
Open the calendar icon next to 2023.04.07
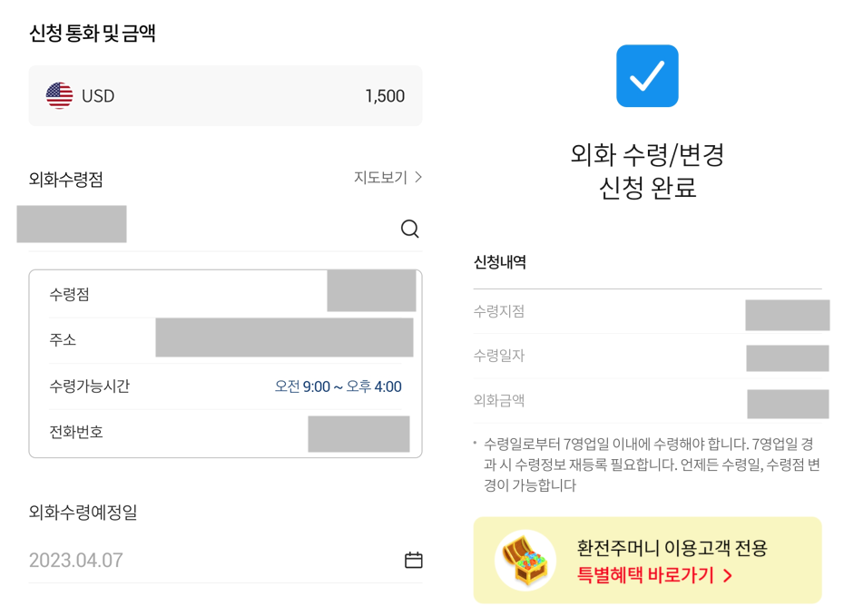click(413, 560)
